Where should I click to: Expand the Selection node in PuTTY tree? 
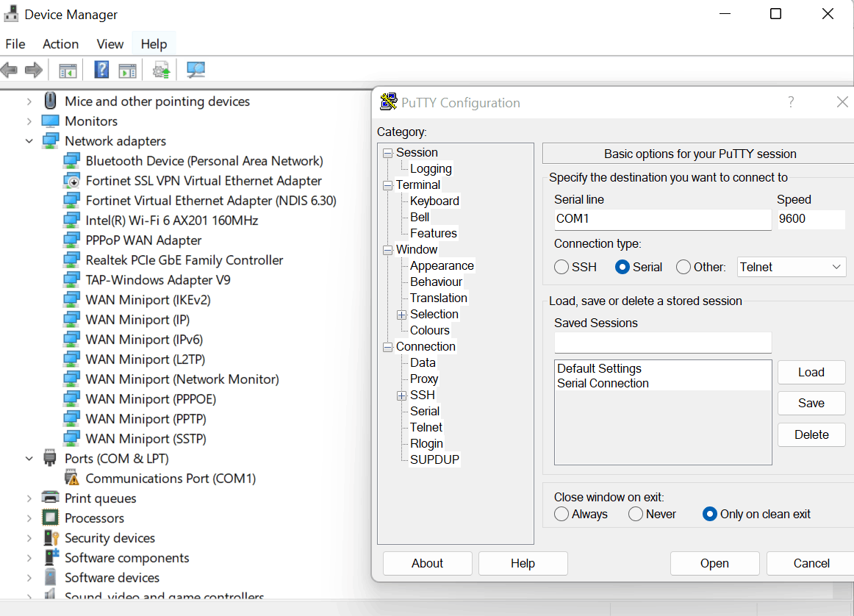tap(402, 315)
